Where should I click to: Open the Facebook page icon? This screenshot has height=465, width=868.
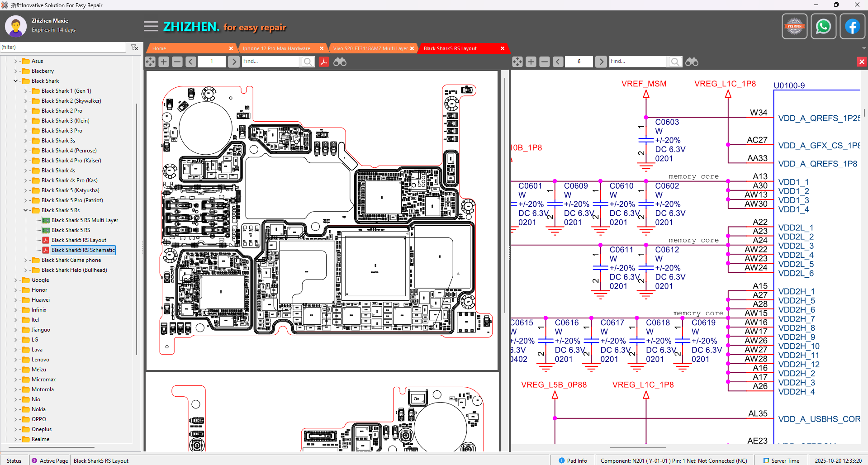coord(852,26)
